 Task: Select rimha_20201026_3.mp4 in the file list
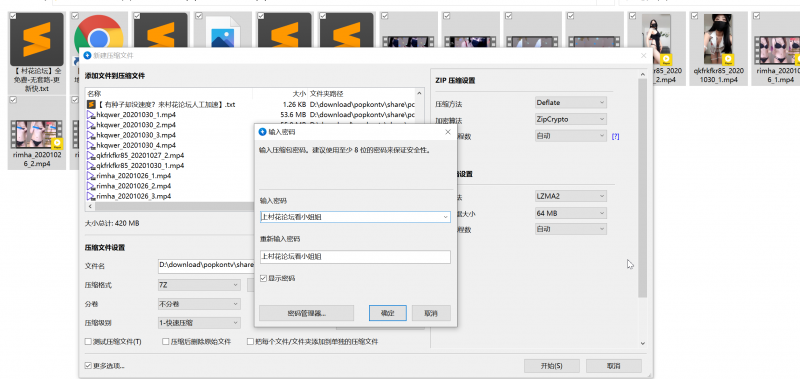pos(134,196)
